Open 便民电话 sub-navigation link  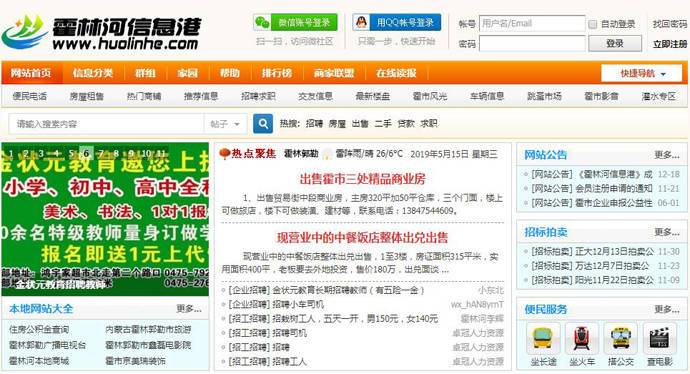29,96
